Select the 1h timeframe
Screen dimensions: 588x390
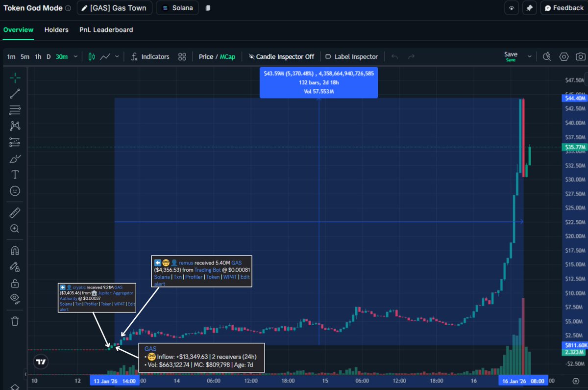(x=38, y=56)
